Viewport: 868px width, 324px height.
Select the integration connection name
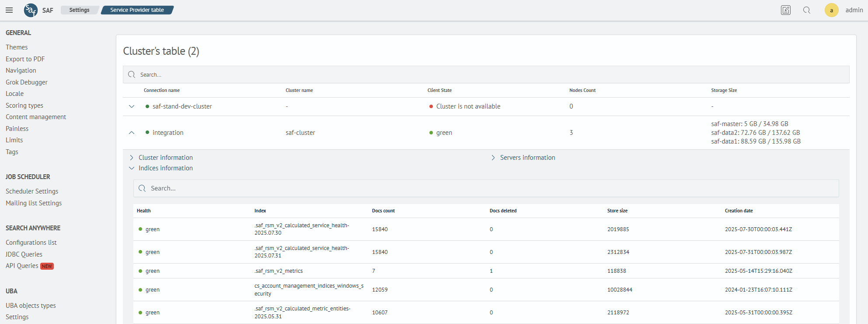168,133
